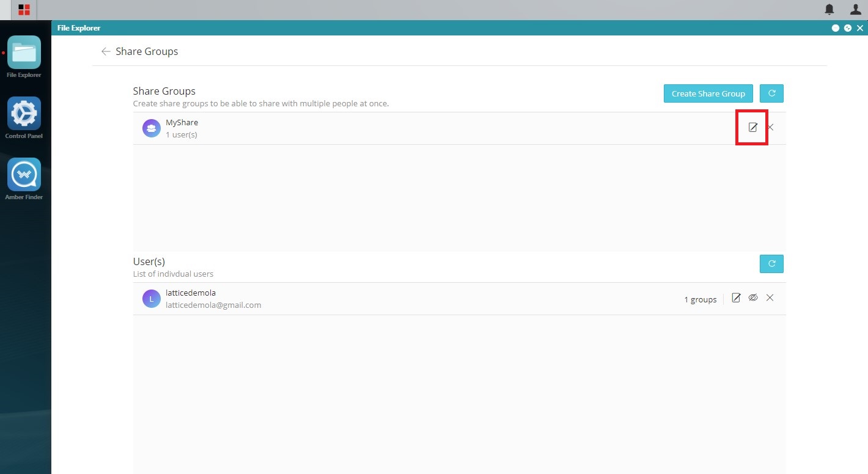The image size is (868, 474).
Task: Click the latticedemola user name
Action: pyautogui.click(x=191, y=293)
